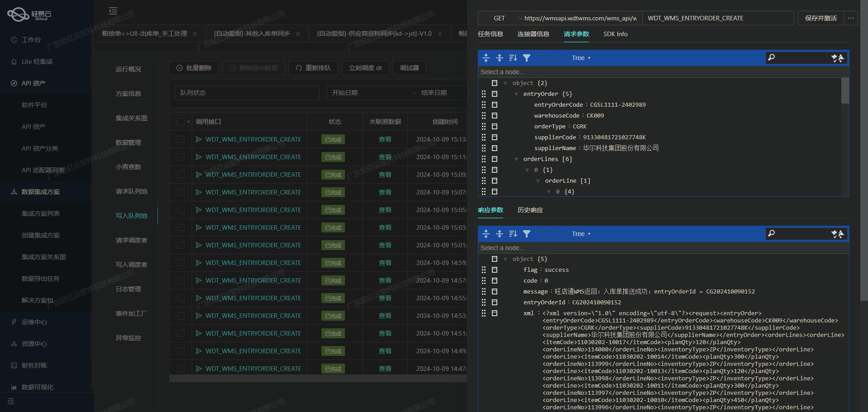Click the 轻易云 QCloud logo

[30, 14]
